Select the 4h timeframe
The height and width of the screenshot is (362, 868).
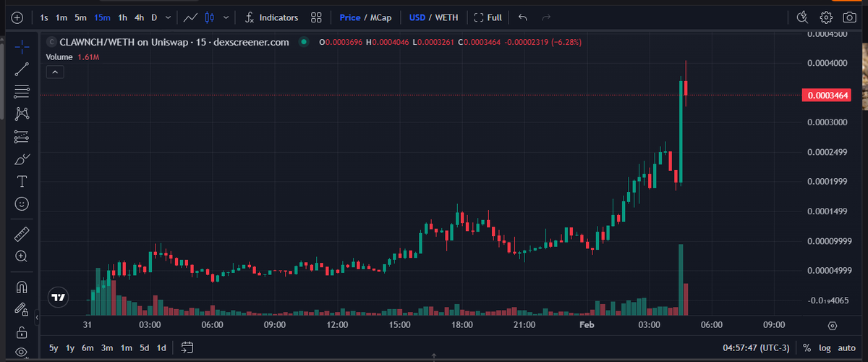140,17
